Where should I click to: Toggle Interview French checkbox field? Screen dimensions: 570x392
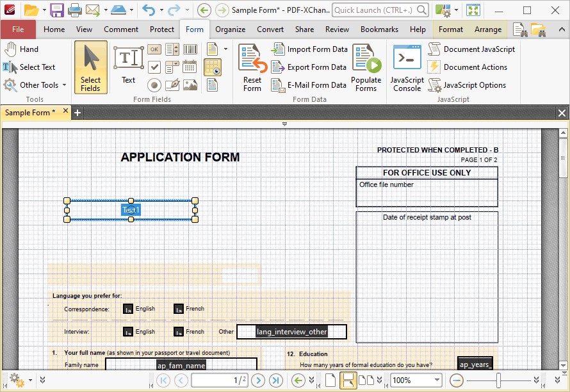179,332
